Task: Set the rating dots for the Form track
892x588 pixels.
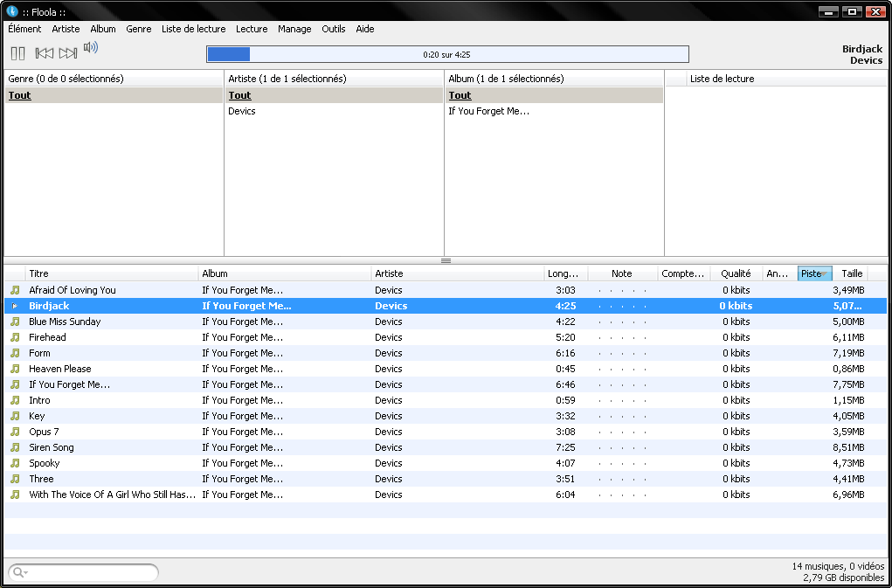Action: 622,354
